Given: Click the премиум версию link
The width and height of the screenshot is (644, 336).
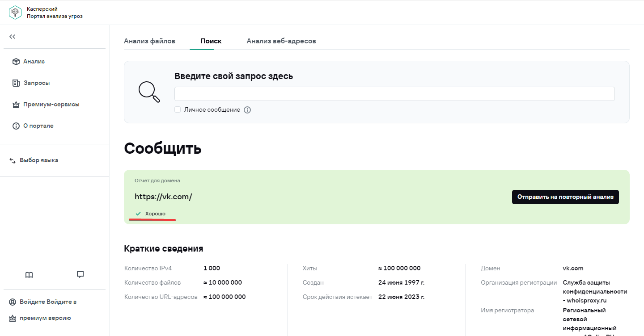Looking at the screenshot, I should [x=45, y=319].
